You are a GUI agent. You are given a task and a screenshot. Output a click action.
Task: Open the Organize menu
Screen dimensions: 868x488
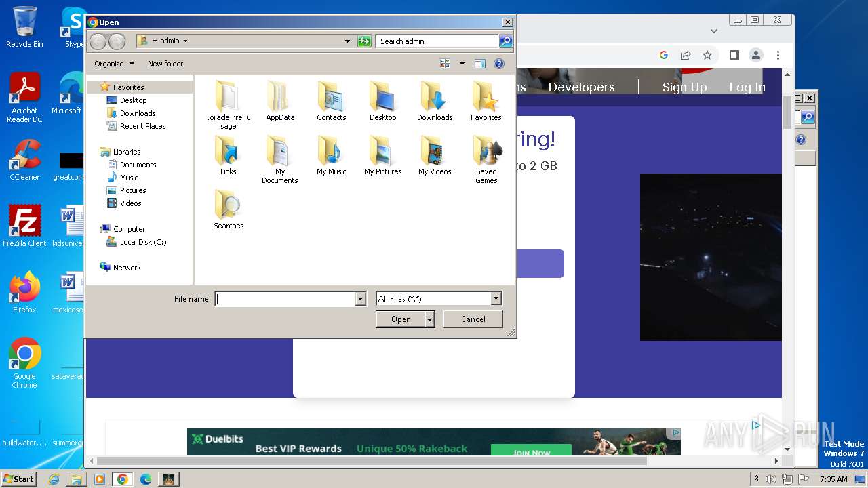(x=115, y=64)
